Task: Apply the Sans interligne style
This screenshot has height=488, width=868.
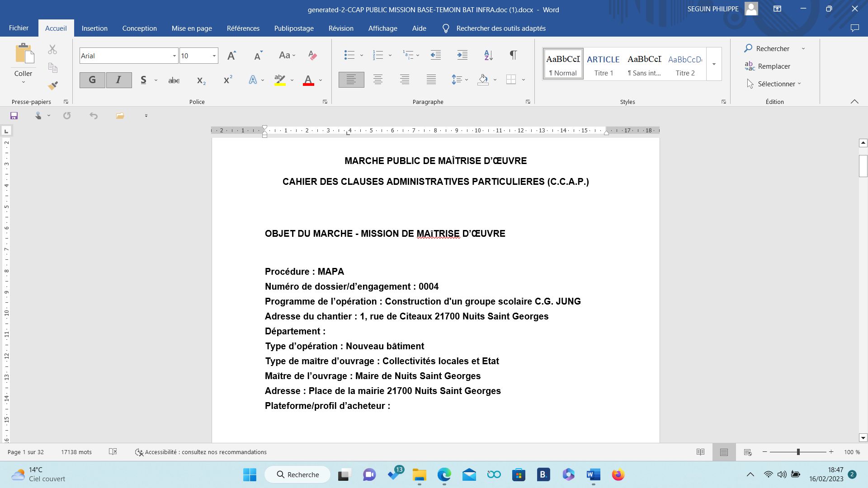Action: tap(644, 64)
